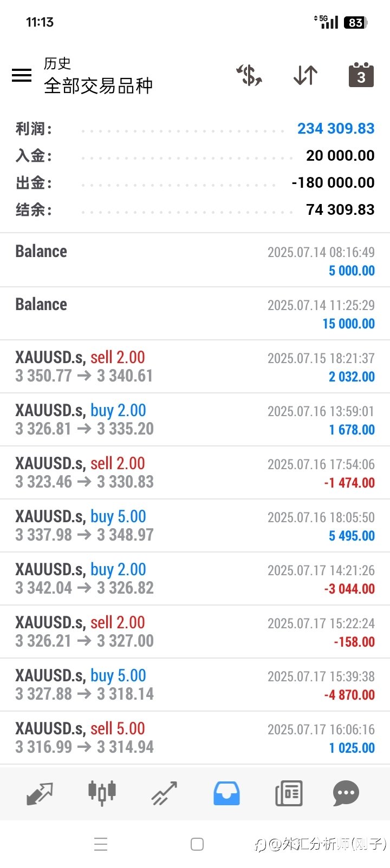The width and height of the screenshot is (390, 868).
Task: Open the Trade tab with trend icon
Action: click(164, 793)
